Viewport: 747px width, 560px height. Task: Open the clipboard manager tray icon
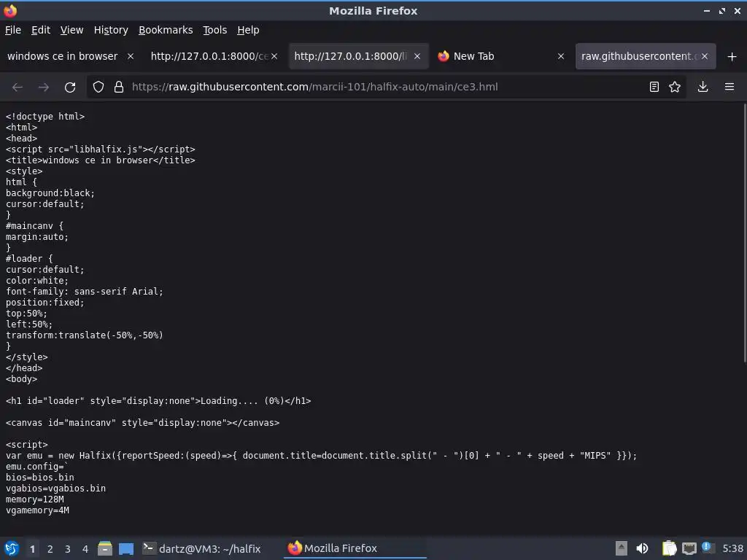point(669,548)
